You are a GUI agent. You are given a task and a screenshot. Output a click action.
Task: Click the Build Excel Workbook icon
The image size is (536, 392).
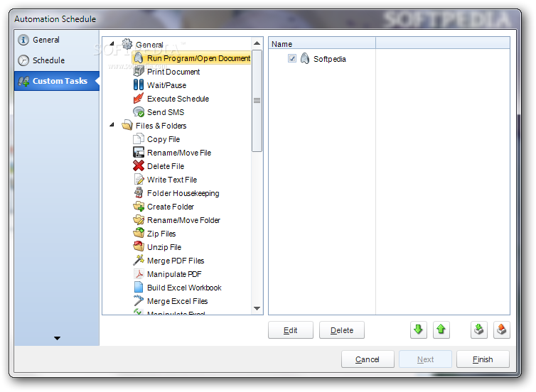point(139,287)
